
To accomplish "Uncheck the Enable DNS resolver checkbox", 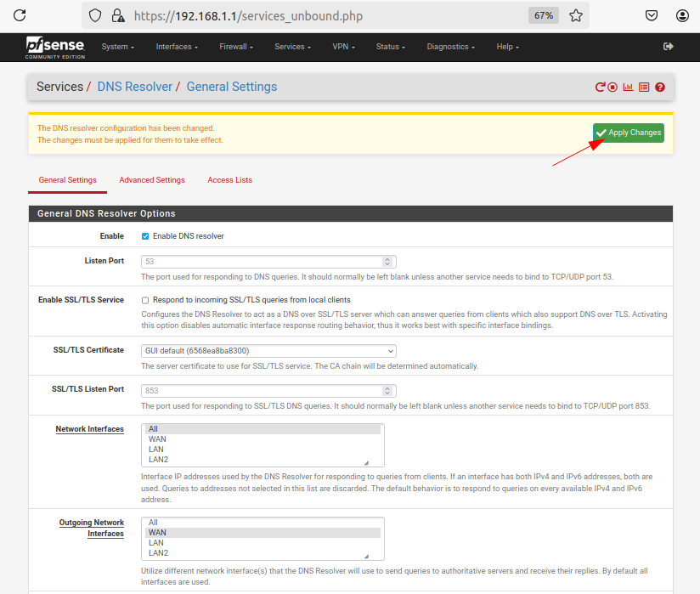I will tap(145, 236).
